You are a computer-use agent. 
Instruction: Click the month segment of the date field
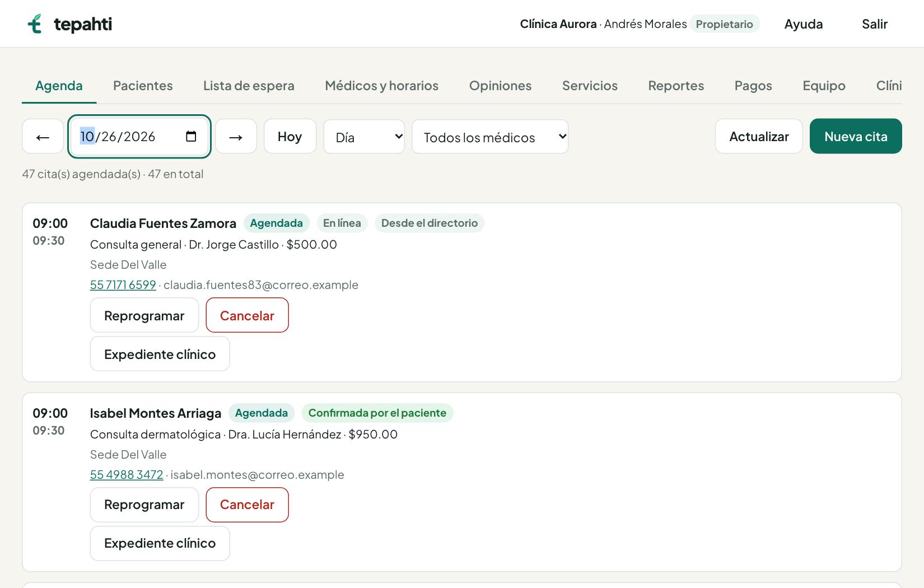coord(87,136)
